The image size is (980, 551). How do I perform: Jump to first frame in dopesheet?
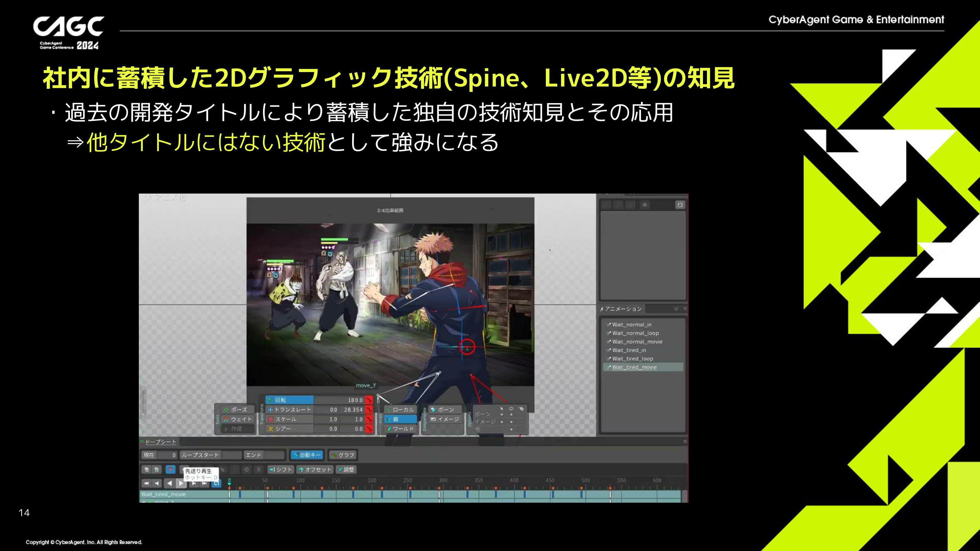point(146,483)
